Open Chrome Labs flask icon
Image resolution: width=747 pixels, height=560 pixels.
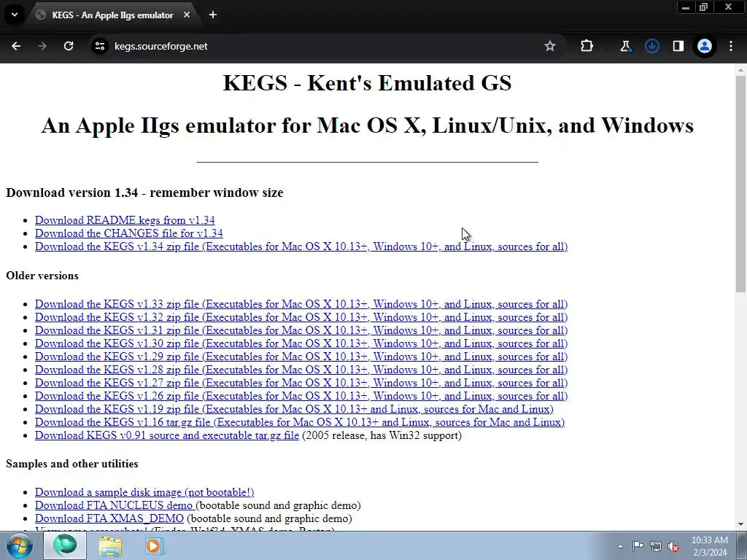(625, 46)
